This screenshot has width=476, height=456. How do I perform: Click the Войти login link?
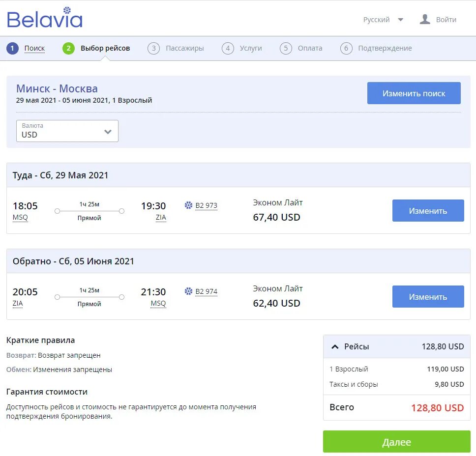tap(446, 20)
